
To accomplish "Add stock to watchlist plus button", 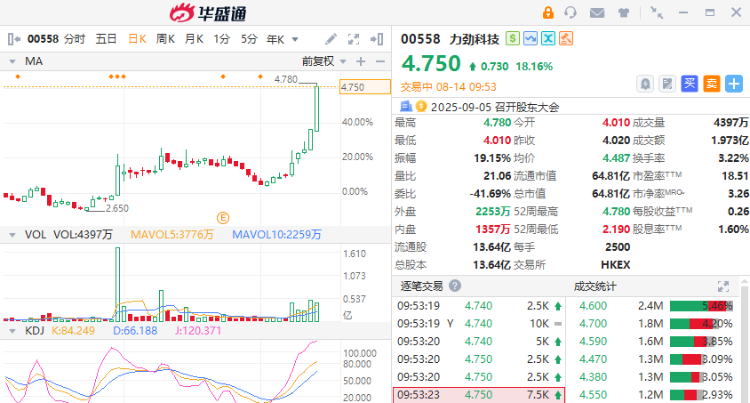I will [734, 84].
